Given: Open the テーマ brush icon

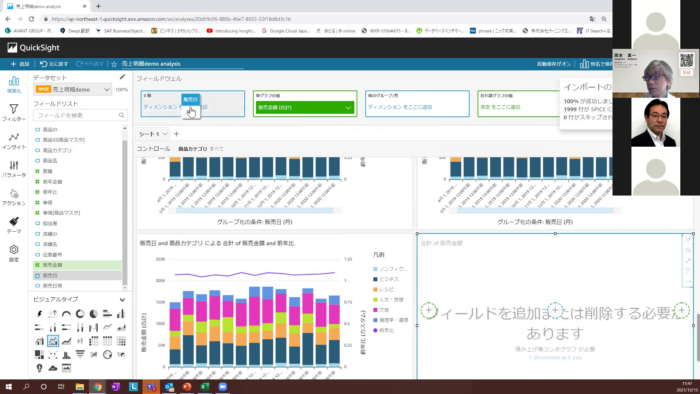Looking at the screenshot, I should pyautogui.click(x=14, y=225).
